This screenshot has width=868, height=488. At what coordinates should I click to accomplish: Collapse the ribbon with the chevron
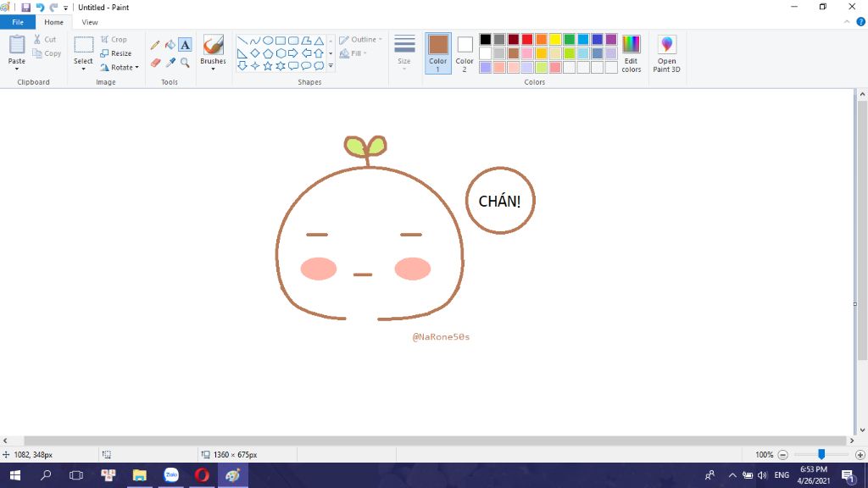(x=847, y=22)
